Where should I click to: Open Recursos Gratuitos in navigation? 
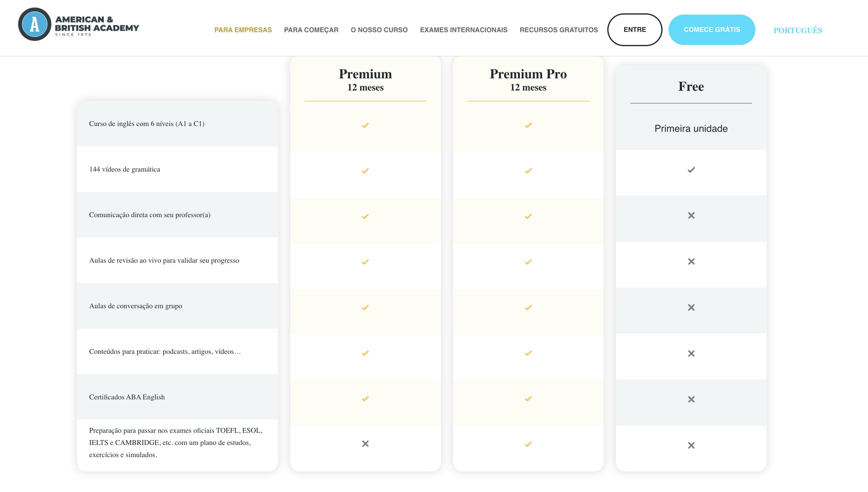[558, 30]
